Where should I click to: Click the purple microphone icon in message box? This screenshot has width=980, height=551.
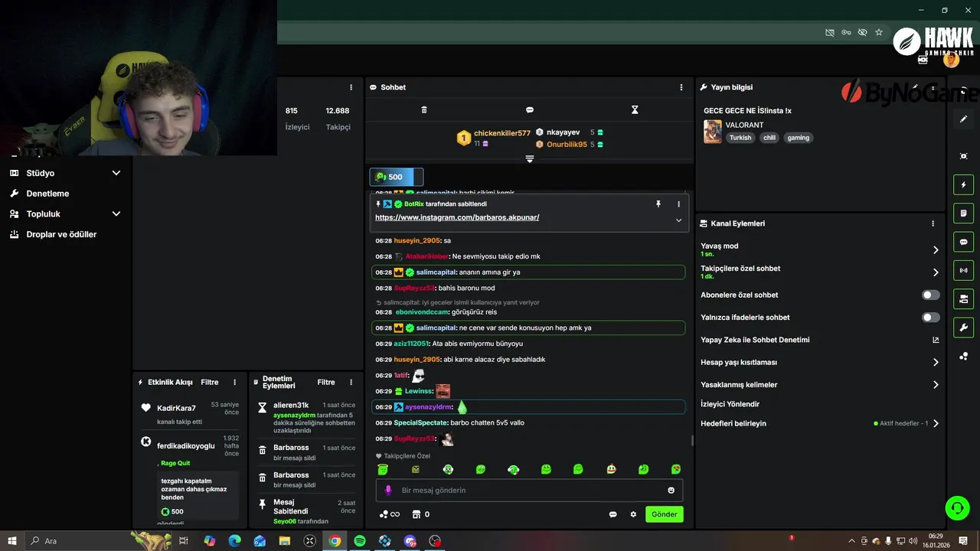point(388,490)
